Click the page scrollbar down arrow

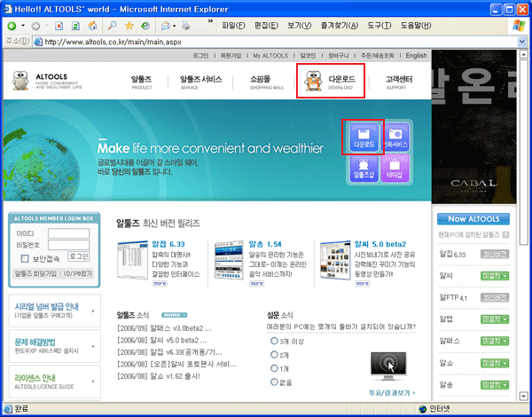point(524,396)
